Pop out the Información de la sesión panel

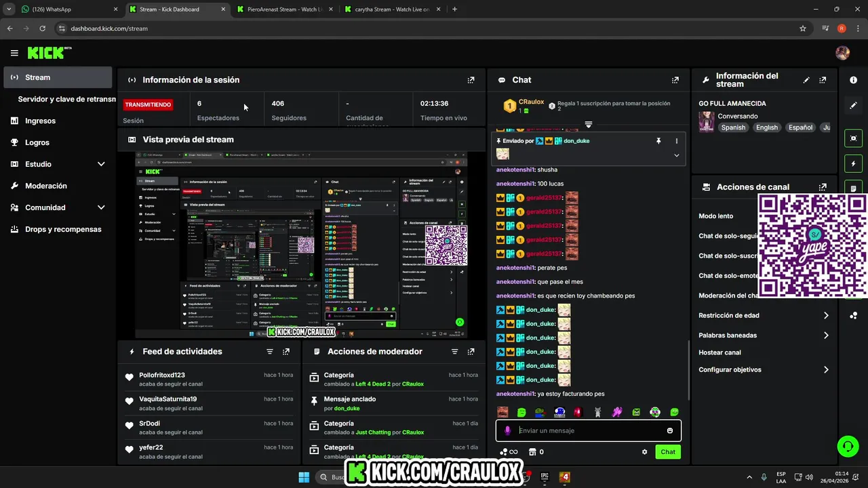tap(471, 80)
